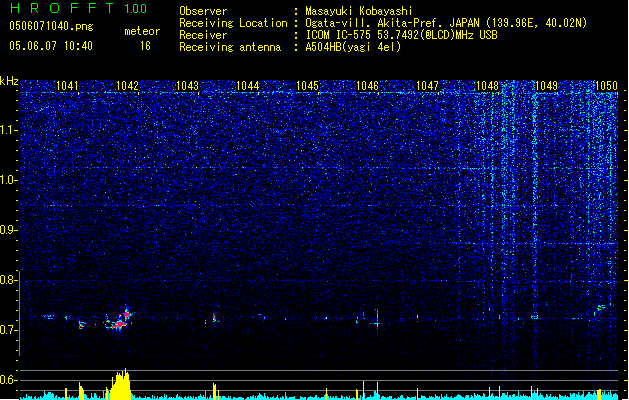Click the 1048 time marker
The image size is (629, 400).
487,86
